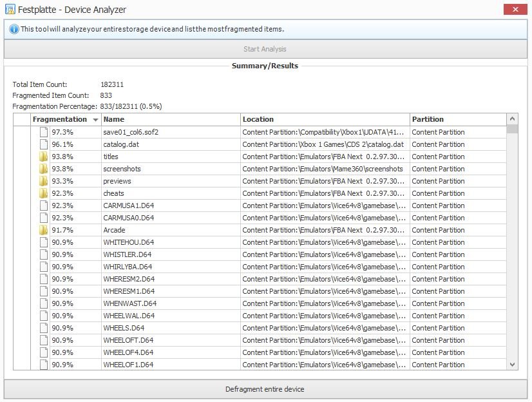Click the file icon for WHITEHOU.D64
This screenshot has width=532, height=402.
[43, 242]
